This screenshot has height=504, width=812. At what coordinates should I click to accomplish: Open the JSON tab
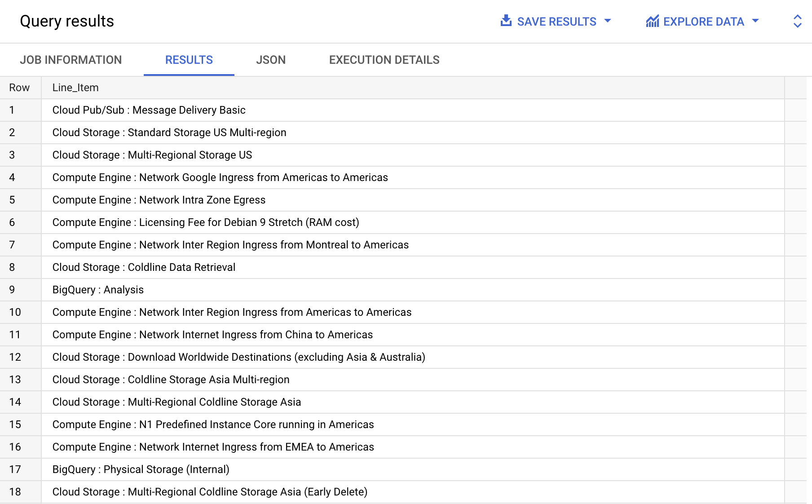(271, 60)
